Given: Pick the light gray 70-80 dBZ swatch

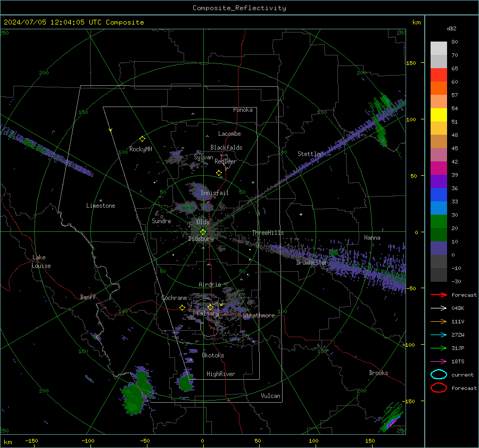Looking at the screenshot, I should 439,48.
